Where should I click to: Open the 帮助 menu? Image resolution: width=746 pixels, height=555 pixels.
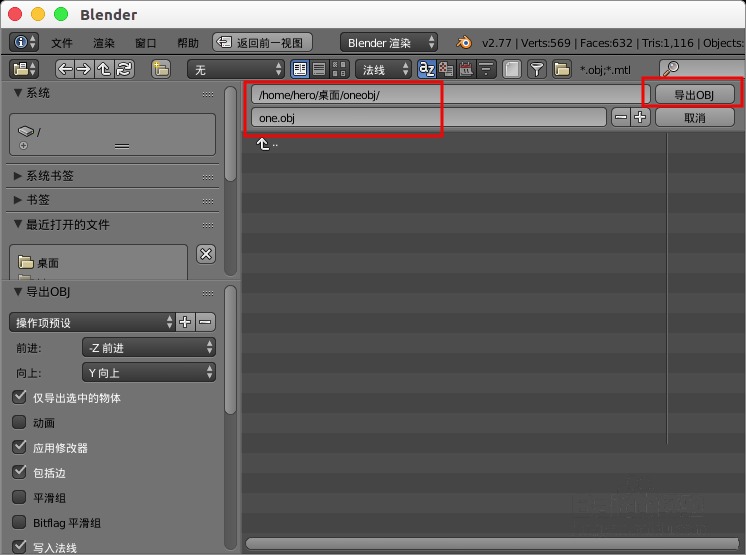pos(188,43)
